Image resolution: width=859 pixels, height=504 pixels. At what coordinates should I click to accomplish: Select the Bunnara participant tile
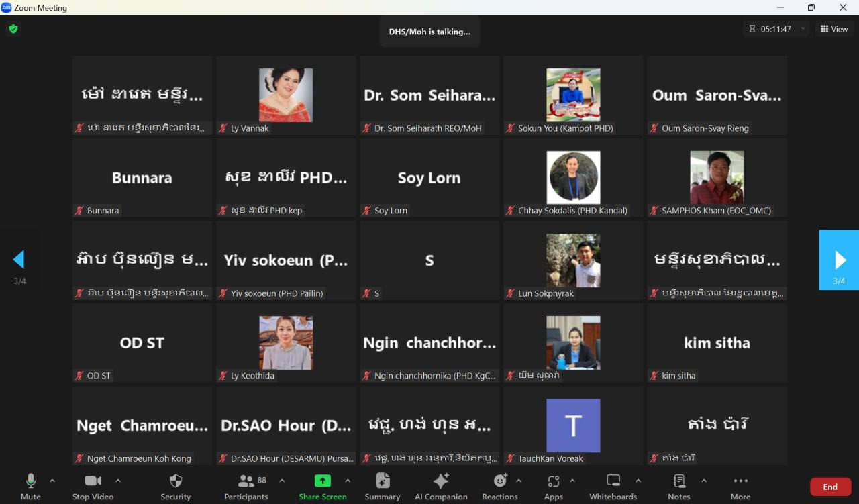(x=142, y=178)
